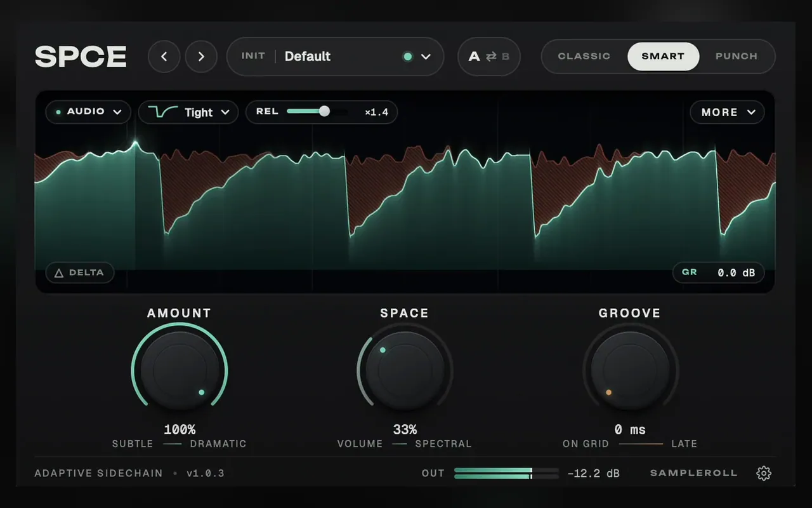
Task: Open the Tight curve dropdown
Action: [x=188, y=112]
